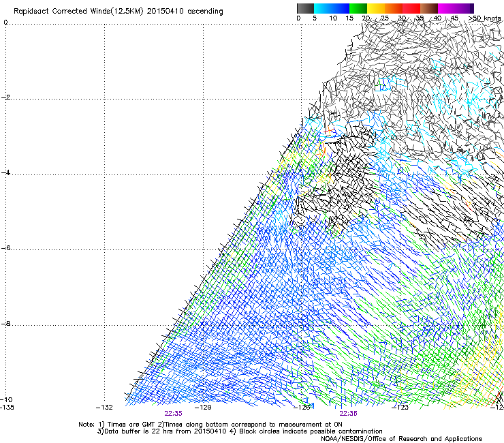
Task: Click the red 30-35 knots legend segment
Action: [x=411, y=8]
